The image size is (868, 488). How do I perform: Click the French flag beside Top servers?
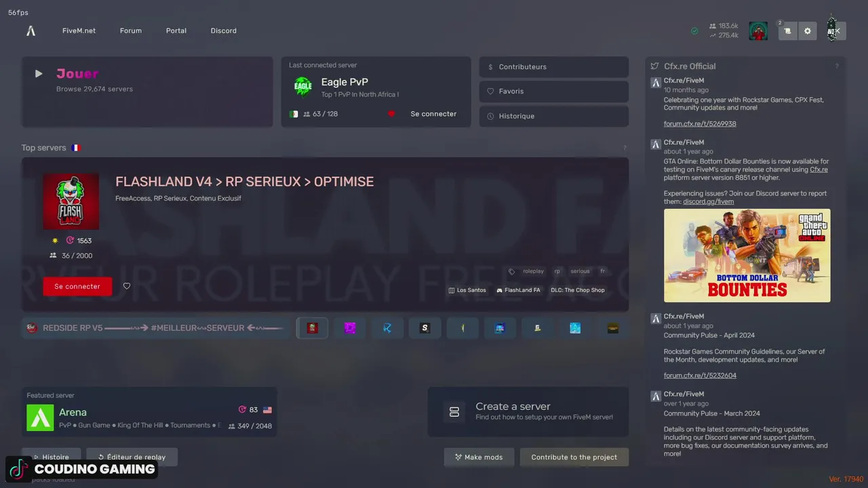[76, 148]
